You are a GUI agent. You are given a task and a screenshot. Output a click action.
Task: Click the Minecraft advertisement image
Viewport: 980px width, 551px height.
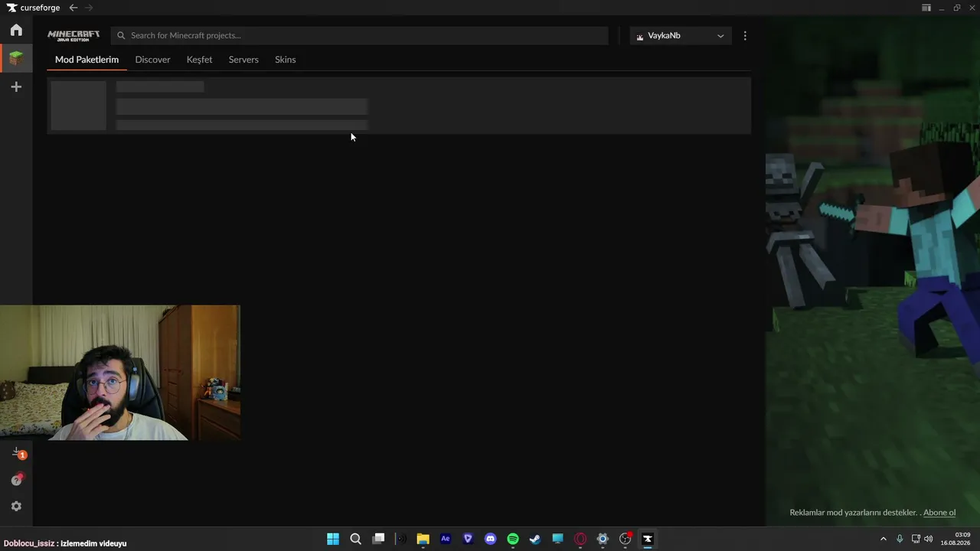tap(873, 272)
